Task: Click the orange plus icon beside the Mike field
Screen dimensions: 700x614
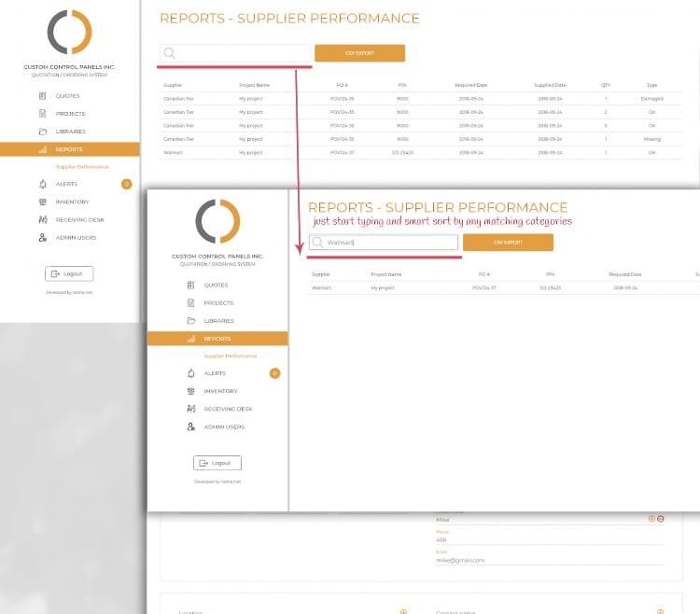Action: click(x=651, y=519)
